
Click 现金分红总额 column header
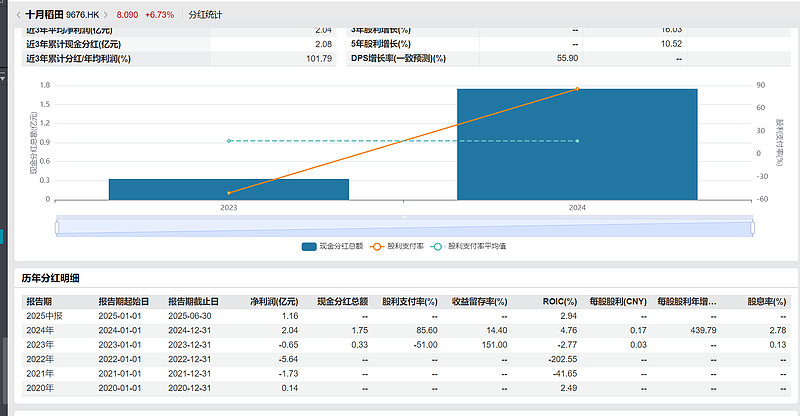pos(342,301)
